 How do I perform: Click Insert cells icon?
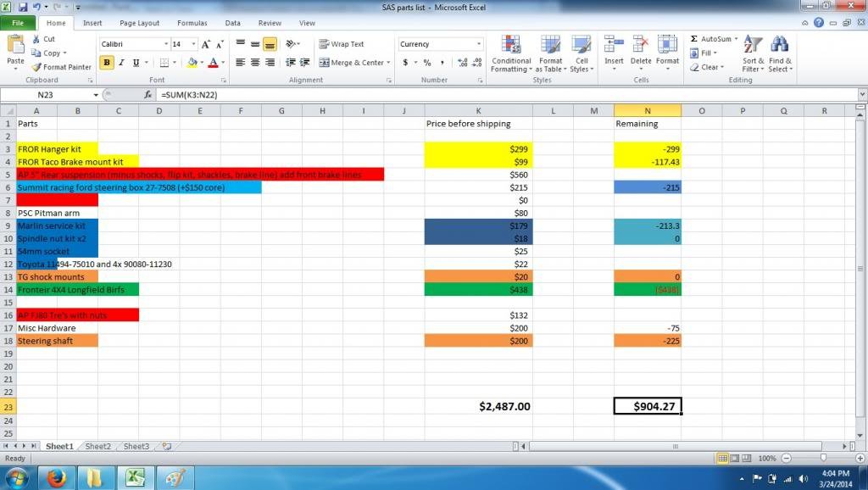[x=614, y=46]
